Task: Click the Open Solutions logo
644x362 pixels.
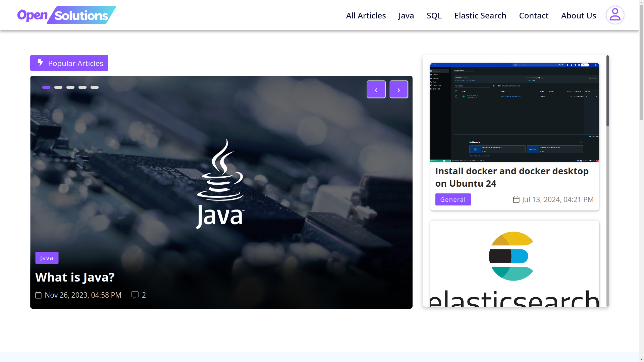Action: click(66, 15)
